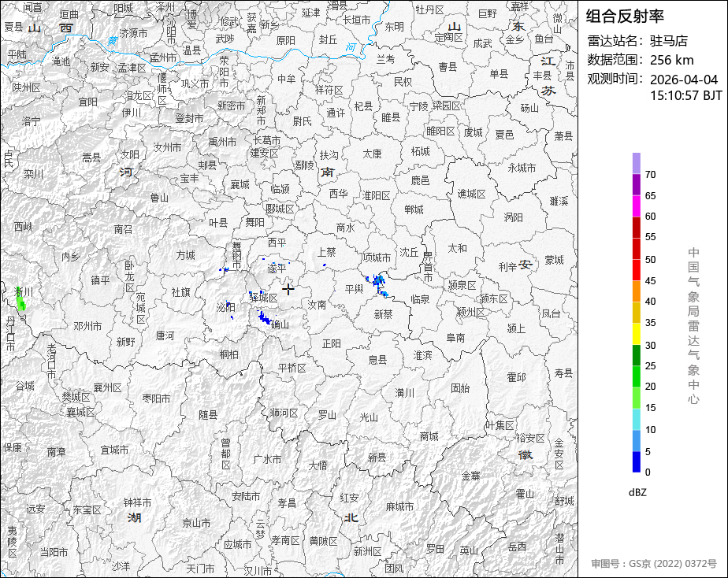Viewport: 728px width, 578px height.
Task: Select the purple 65–70 dBZ legend swatch
Action: click(636, 184)
